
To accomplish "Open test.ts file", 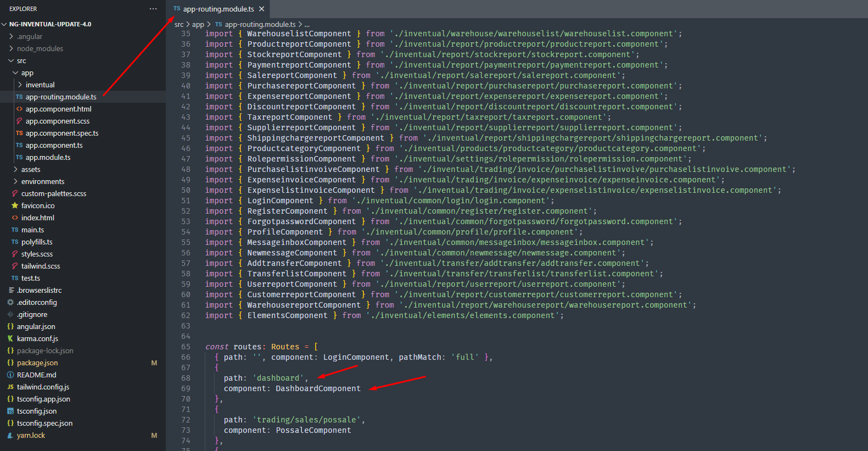I will 31,278.
